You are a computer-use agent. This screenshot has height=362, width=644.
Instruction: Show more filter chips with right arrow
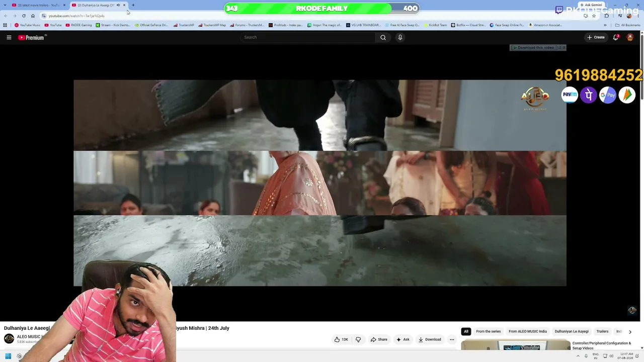630,332
